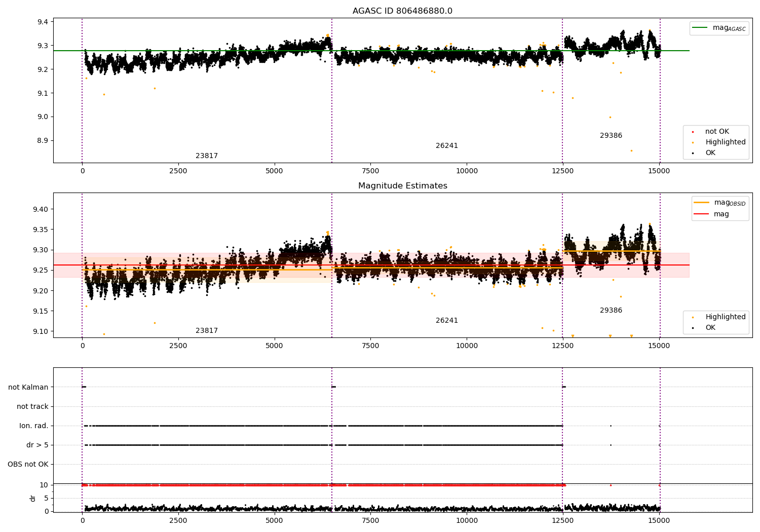
Task: Click the 9.25 y-tick label in the middle plot
Action: (41, 271)
